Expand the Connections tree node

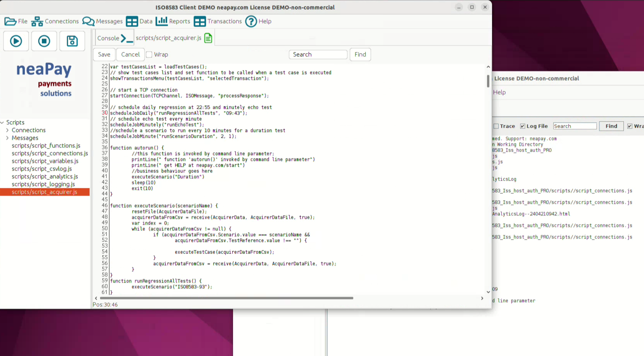coord(7,130)
